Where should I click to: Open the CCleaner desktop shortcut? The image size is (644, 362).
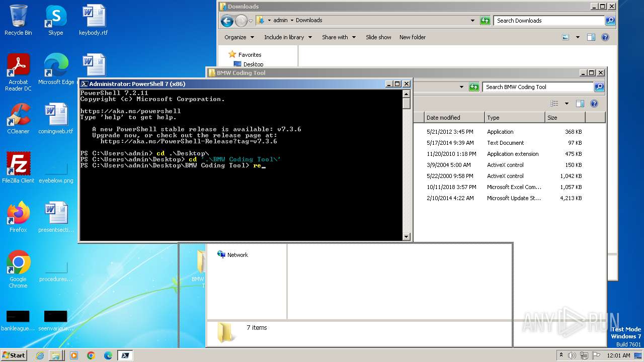(18, 119)
